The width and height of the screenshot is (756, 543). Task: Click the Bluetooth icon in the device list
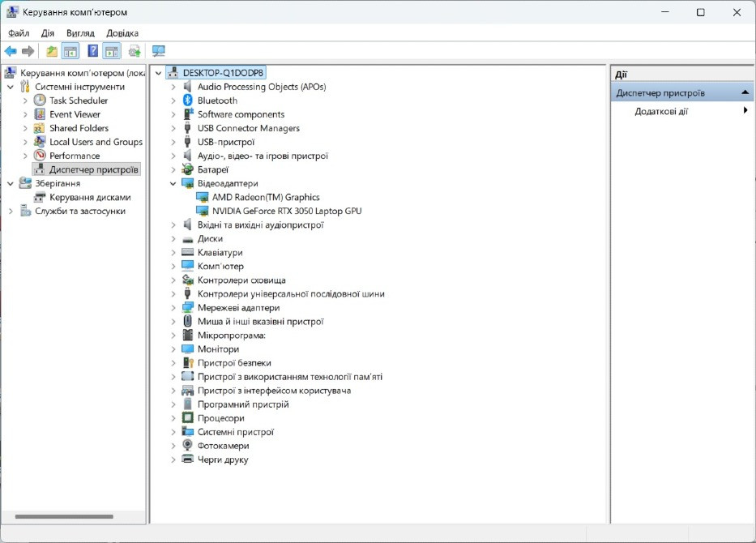(188, 100)
